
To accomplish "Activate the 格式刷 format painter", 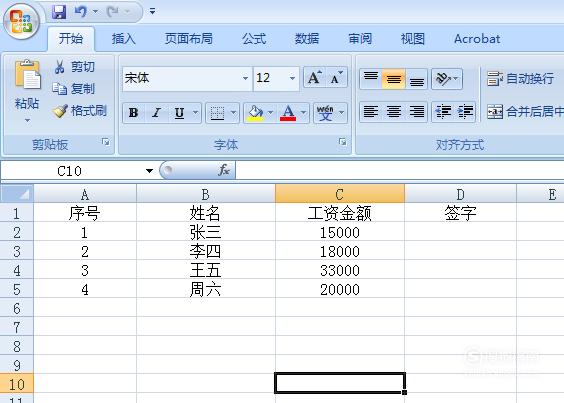I will pos(80,111).
